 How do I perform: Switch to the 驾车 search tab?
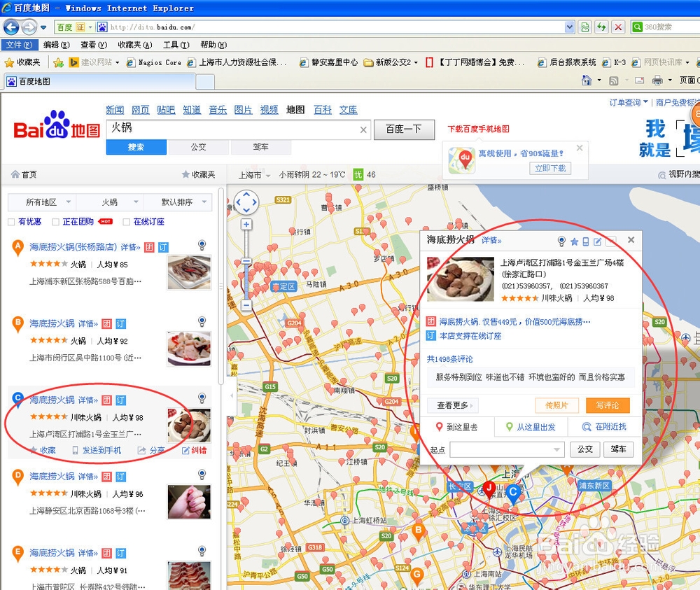click(x=260, y=147)
